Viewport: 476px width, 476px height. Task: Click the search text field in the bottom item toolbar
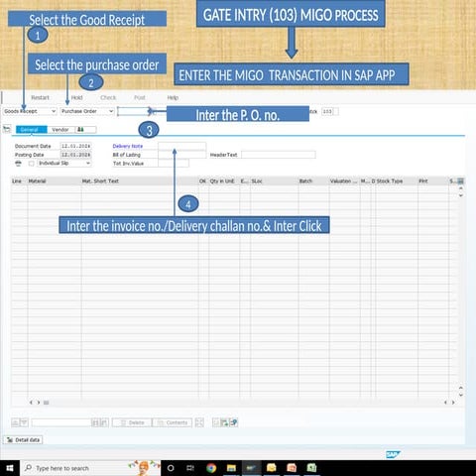[61, 422]
